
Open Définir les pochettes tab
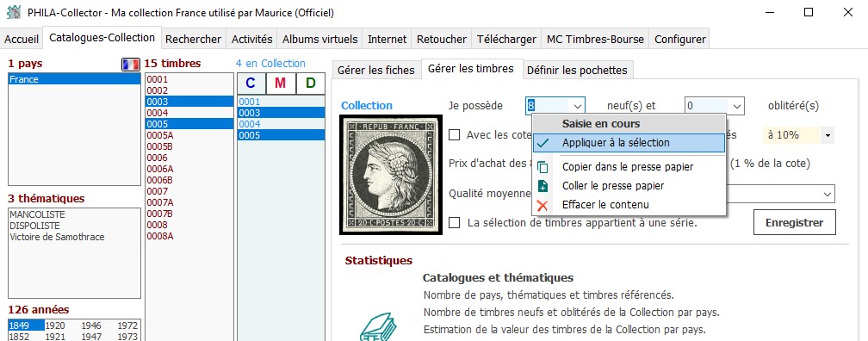577,71
